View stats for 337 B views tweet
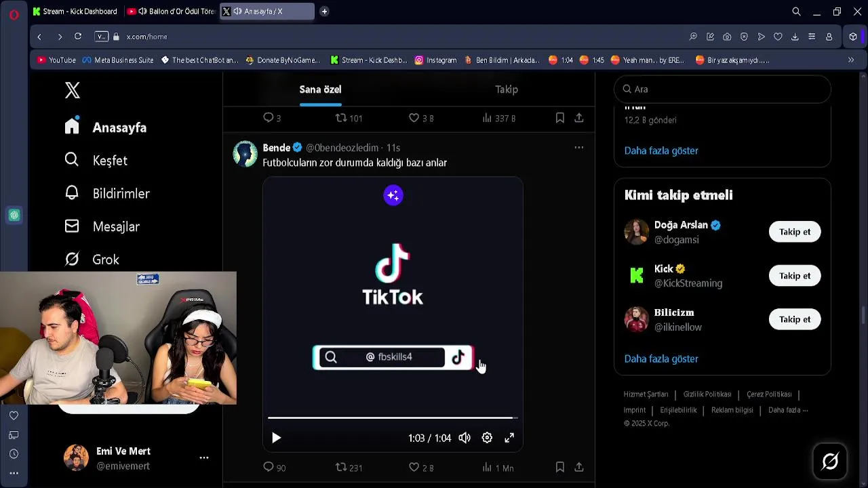 point(498,118)
